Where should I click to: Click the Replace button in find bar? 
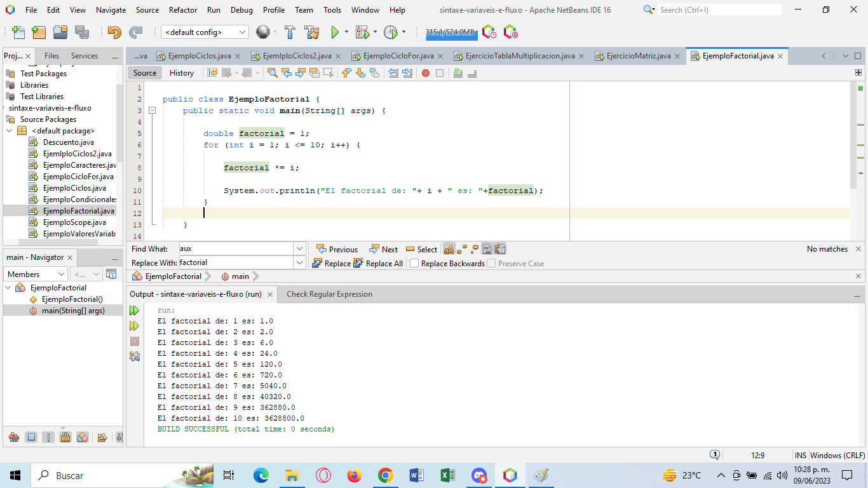click(331, 263)
